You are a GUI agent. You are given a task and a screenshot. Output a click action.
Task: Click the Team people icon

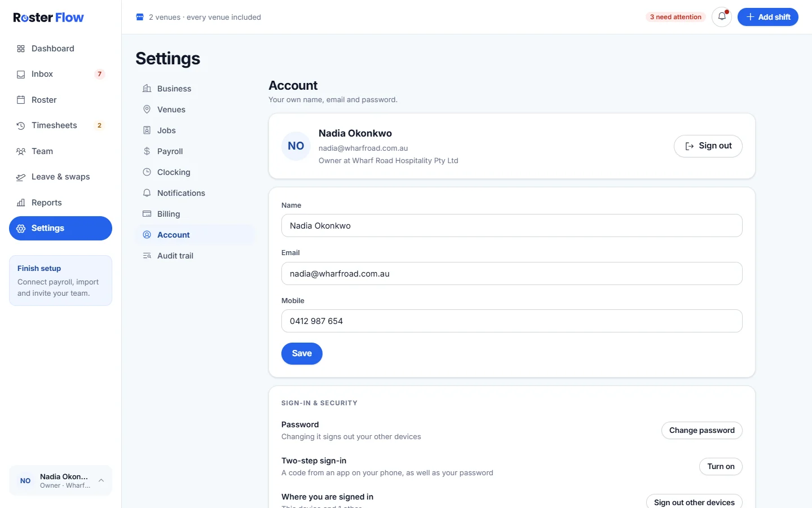point(21,151)
